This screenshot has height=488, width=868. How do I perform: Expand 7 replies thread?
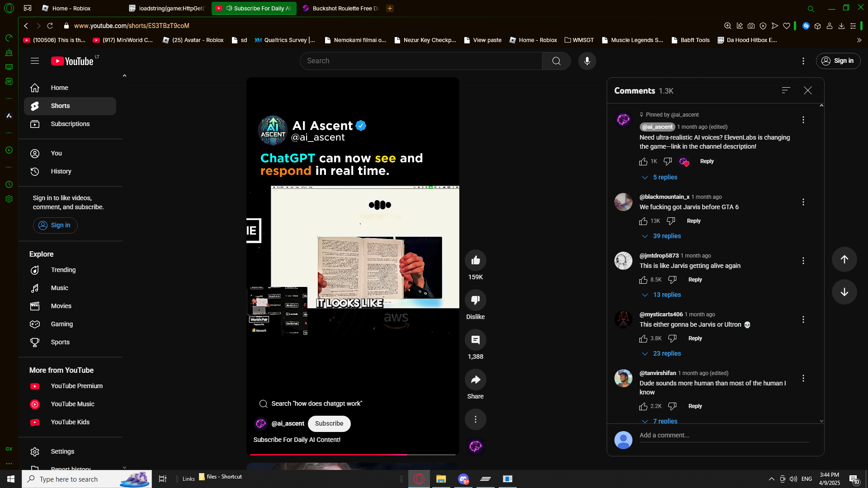660,421
